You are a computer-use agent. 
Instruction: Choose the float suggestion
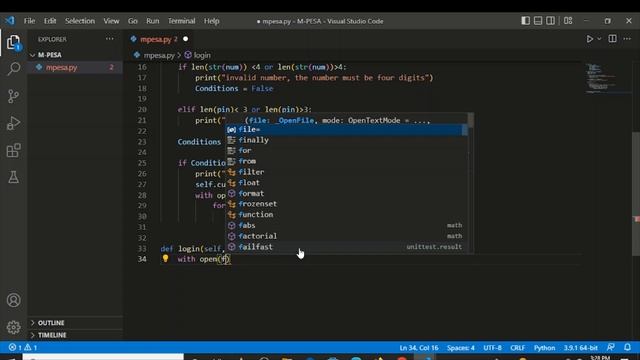347,182
